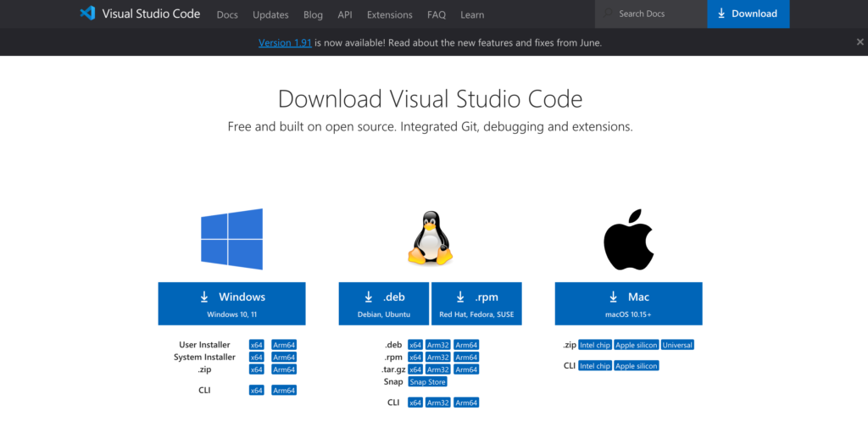Open the API navigation link
Screen dimensions: 868x433
click(x=345, y=15)
